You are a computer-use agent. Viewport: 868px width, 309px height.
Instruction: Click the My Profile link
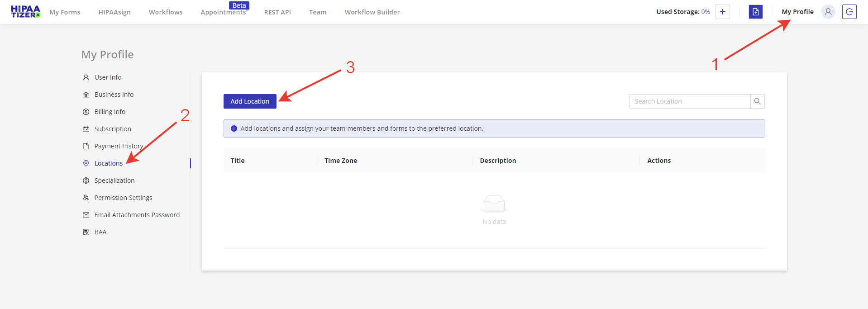click(797, 12)
